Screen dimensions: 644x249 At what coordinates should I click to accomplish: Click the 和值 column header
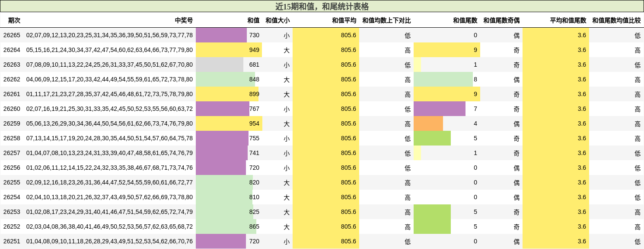[x=253, y=20]
